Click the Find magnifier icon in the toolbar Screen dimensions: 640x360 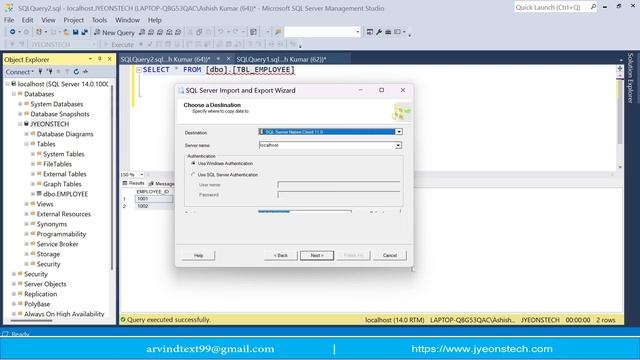278,32
